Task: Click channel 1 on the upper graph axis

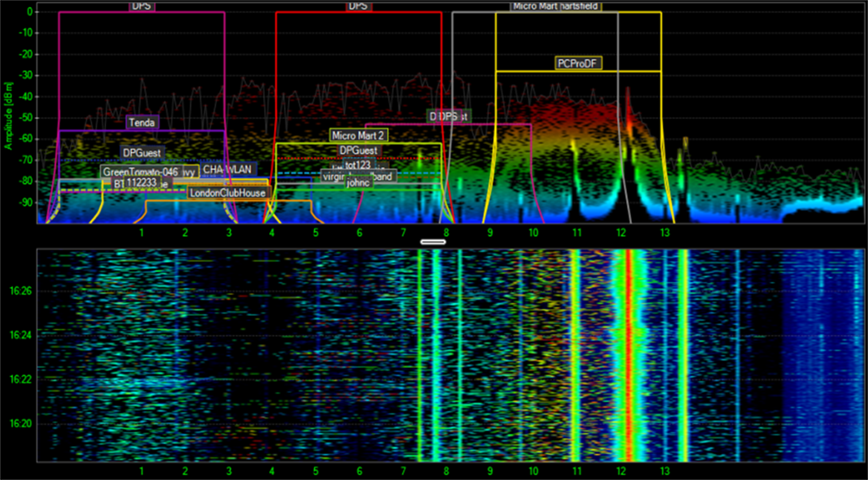Action: [x=141, y=233]
